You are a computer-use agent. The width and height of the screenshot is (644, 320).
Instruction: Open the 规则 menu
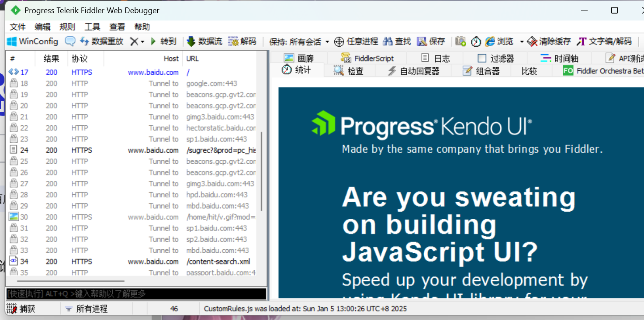pyautogui.click(x=67, y=27)
